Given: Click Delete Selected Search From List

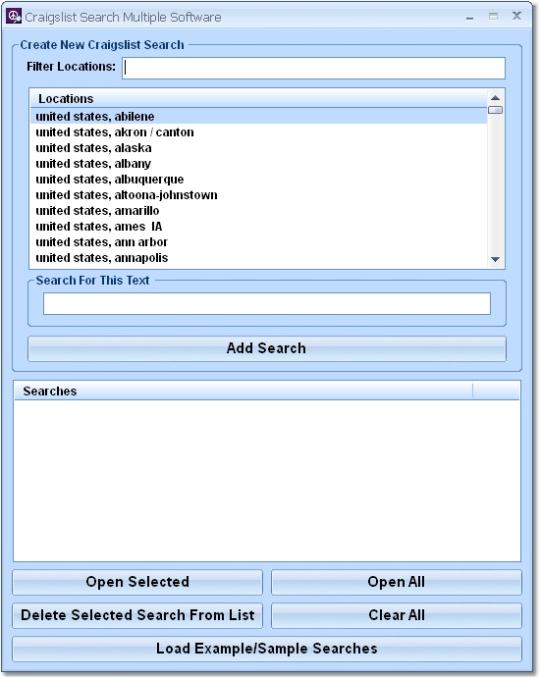Looking at the screenshot, I should point(137,615).
